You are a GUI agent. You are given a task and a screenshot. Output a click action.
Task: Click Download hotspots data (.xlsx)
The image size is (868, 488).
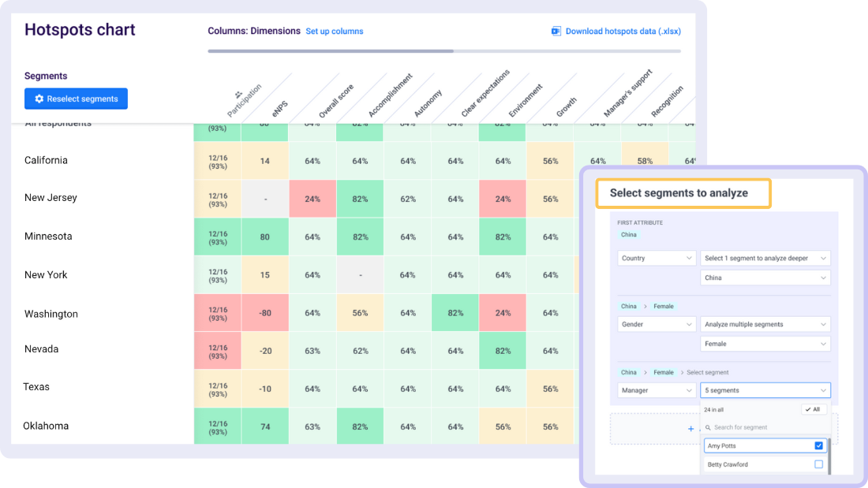(x=622, y=31)
